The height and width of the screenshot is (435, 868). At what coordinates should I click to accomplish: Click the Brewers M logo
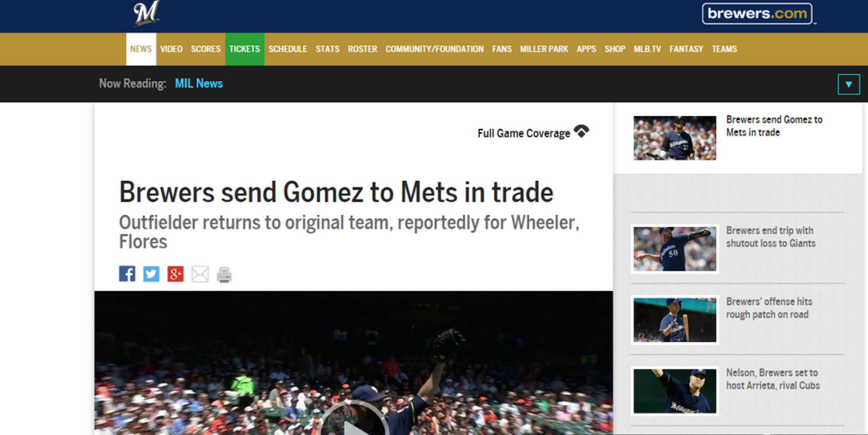[146, 14]
